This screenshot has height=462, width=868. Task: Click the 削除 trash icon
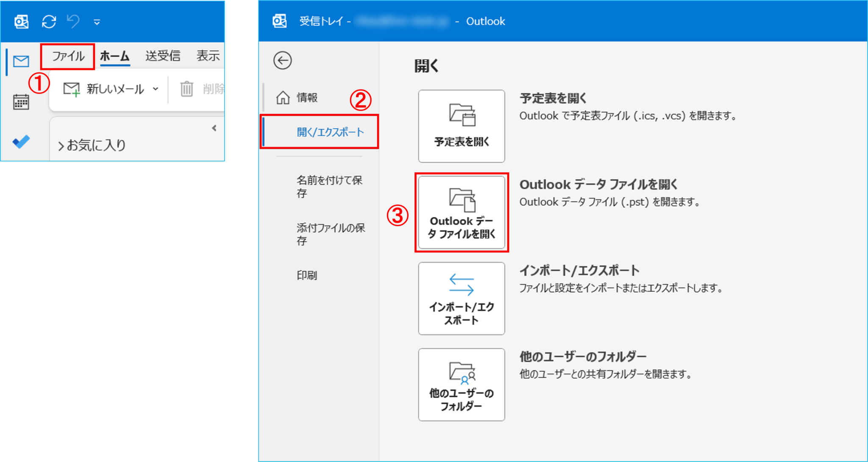tap(186, 89)
